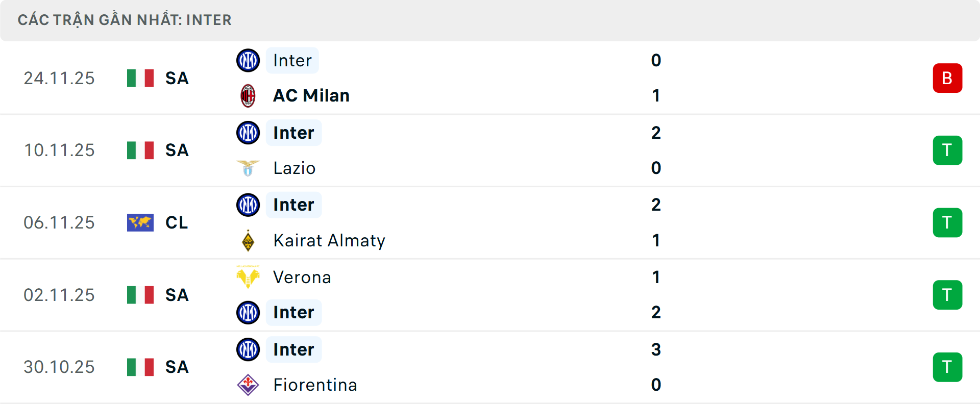Open the Inter team name link
The image size is (980, 404).
point(291,60)
